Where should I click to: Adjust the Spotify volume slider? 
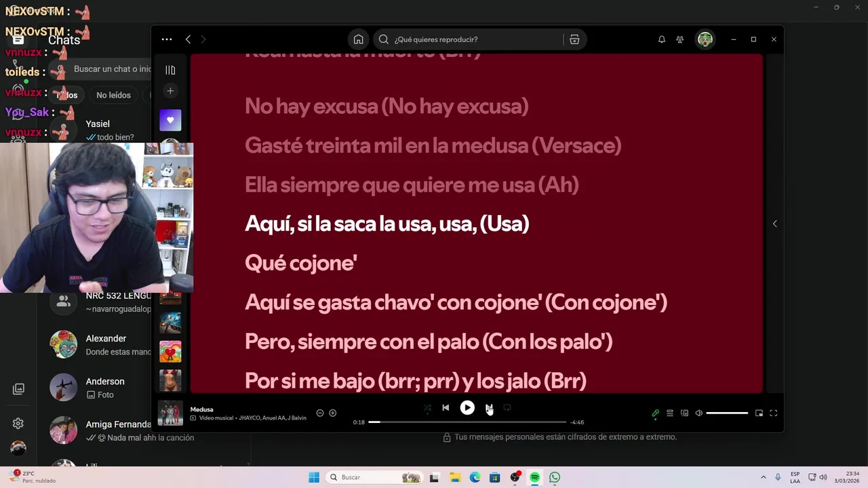pyautogui.click(x=727, y=413)
